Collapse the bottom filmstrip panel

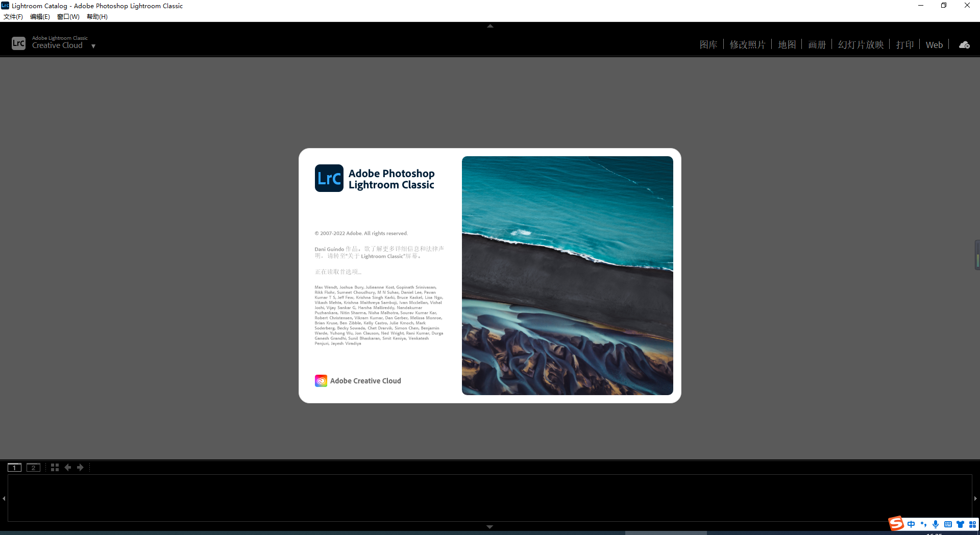pos(490,527)
